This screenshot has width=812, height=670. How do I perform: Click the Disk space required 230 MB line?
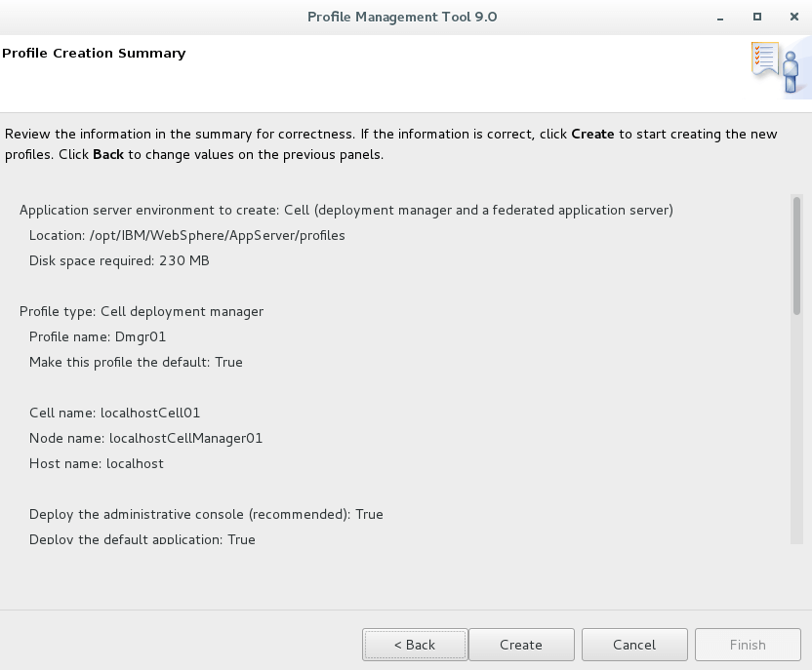119,260
